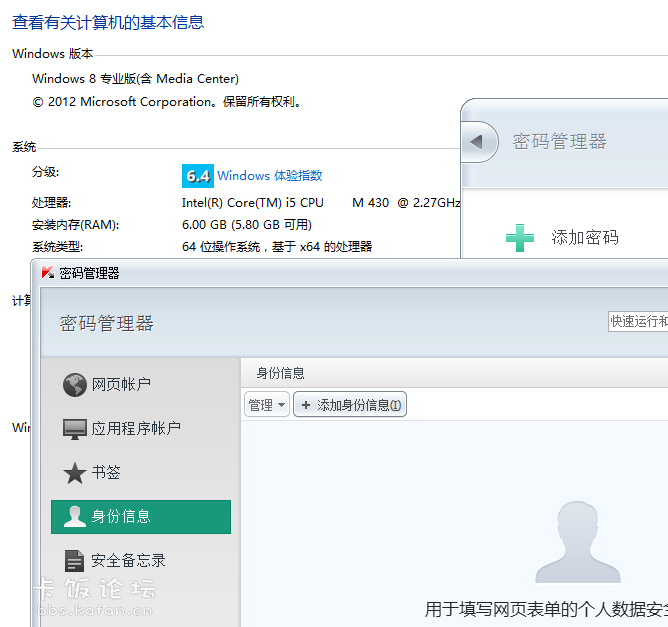Click the text Windows 8 专业版(含 Media Center)
Image resolution: width=668 pixels, height=627 pixels.
(x=135, y=79)
